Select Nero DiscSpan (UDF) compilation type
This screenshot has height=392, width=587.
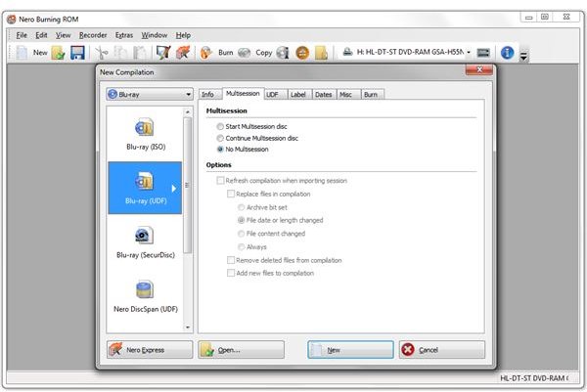146,296
